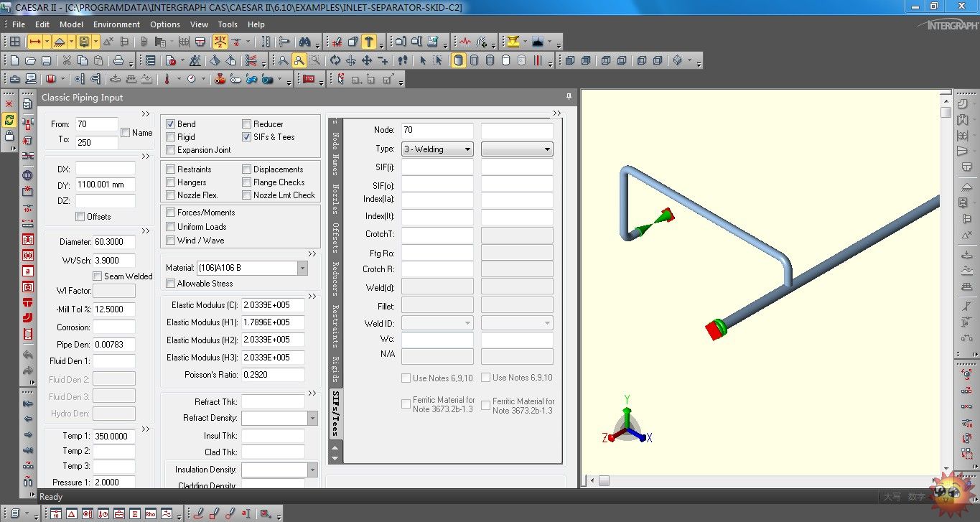Open the Tools menu
The image size is (980, 522).
tap(228, 24)
